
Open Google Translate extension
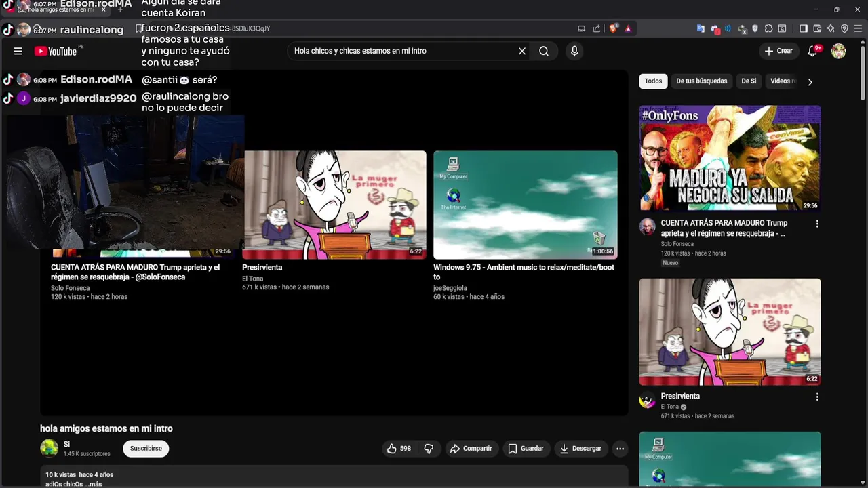701,28
